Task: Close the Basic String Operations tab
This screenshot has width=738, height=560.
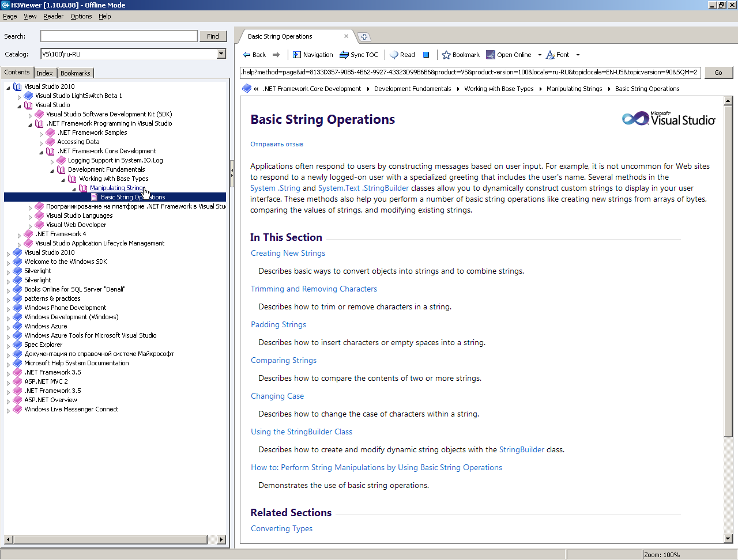Action: pos(346,36)
